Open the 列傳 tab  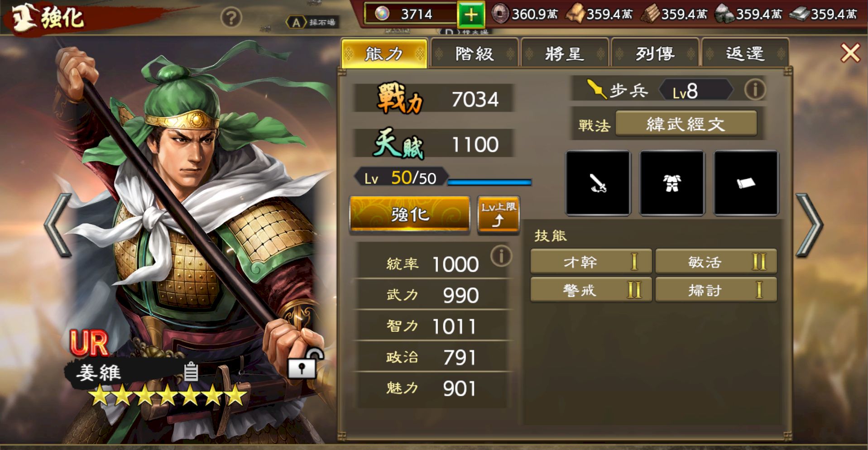(654, 54)
